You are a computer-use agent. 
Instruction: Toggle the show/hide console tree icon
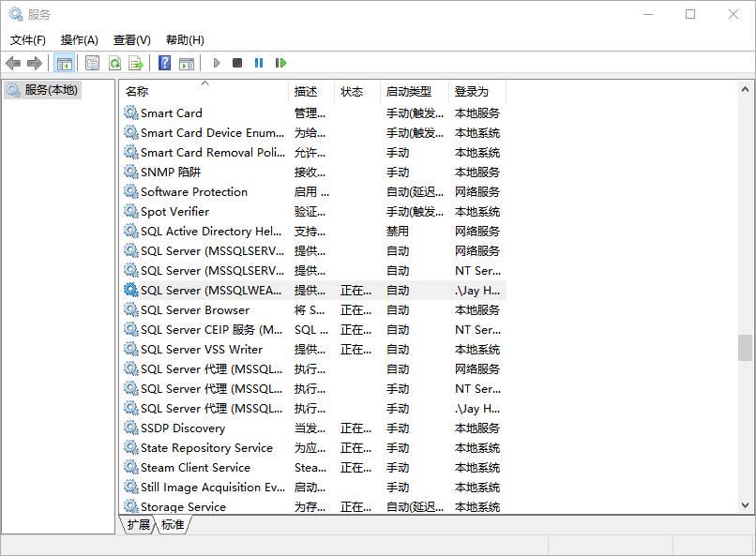[64, 63]
